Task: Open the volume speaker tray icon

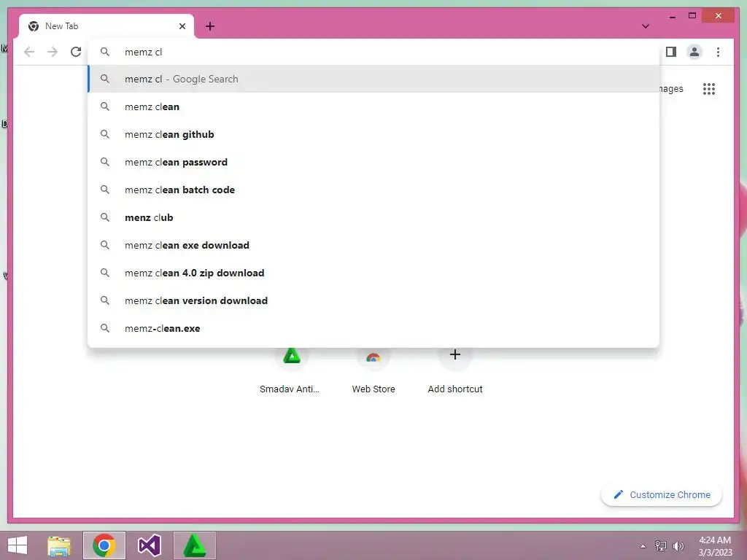Action: [678, 546]
